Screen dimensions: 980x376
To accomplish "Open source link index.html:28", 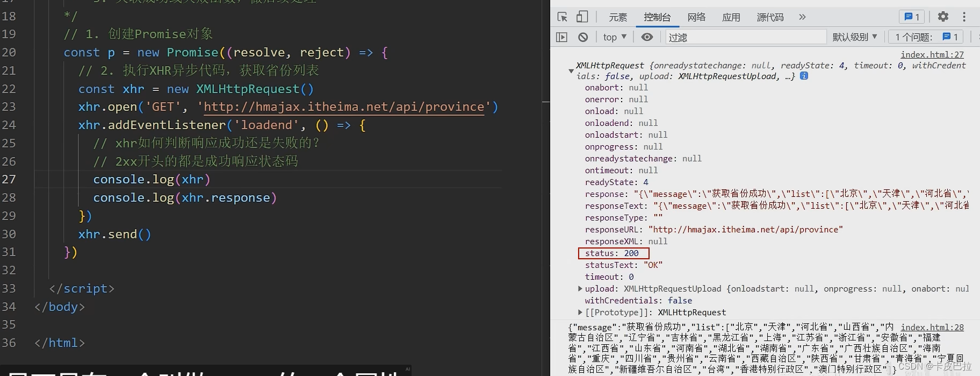I will 932,328.
